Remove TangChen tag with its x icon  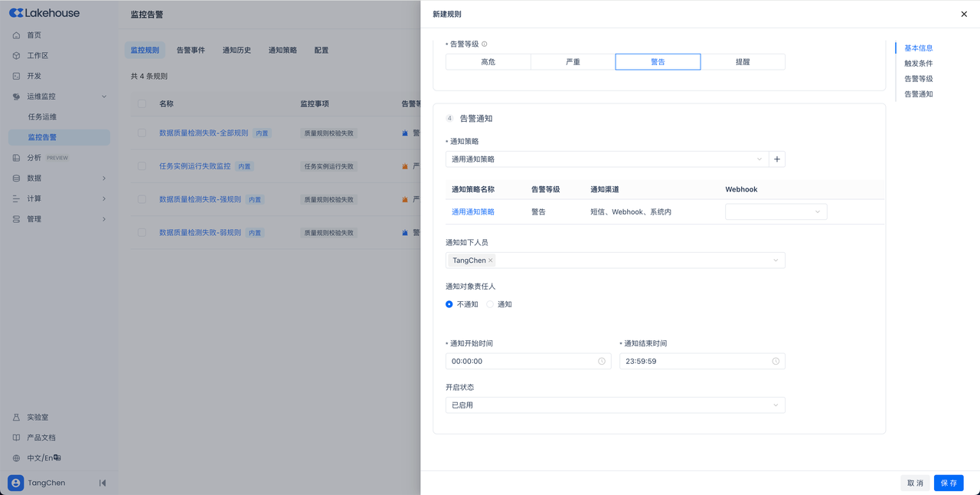491,261
